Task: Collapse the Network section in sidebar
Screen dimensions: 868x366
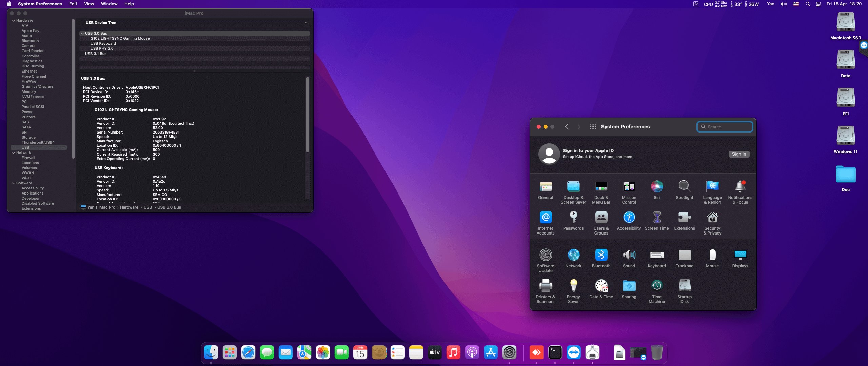Action: (14, 152)
